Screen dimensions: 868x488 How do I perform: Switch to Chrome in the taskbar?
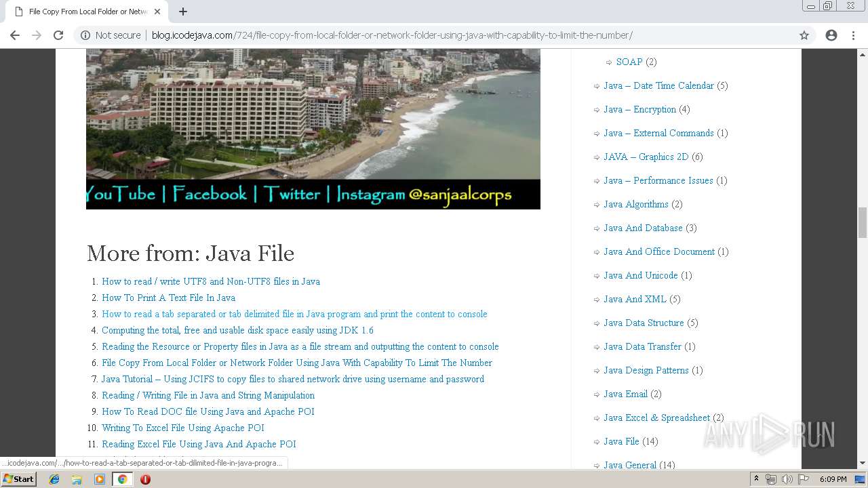[122, 479]
